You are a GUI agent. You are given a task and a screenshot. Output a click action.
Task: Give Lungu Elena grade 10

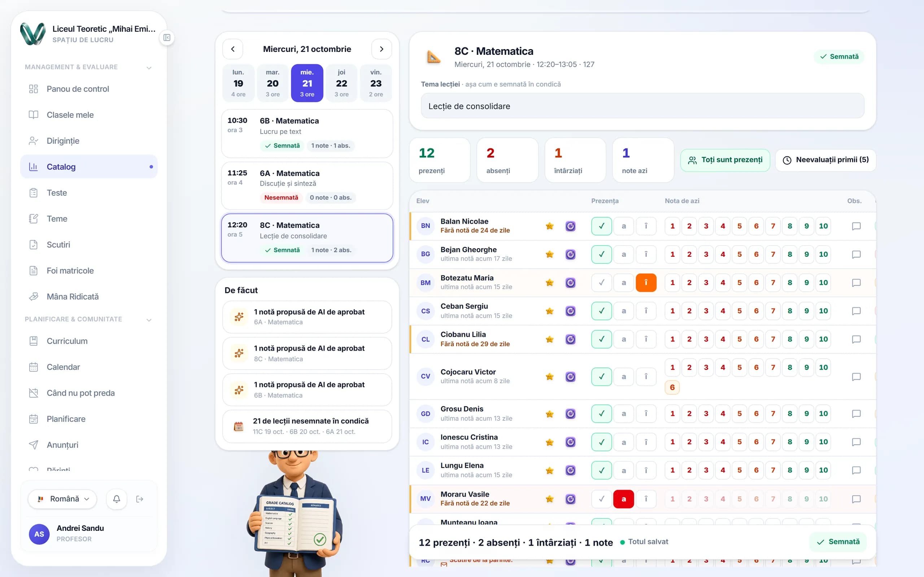pos(823,470)
